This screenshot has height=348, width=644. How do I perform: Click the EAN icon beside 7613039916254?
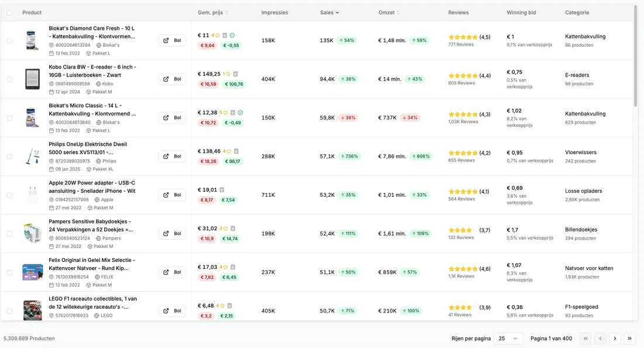(52, 277)
